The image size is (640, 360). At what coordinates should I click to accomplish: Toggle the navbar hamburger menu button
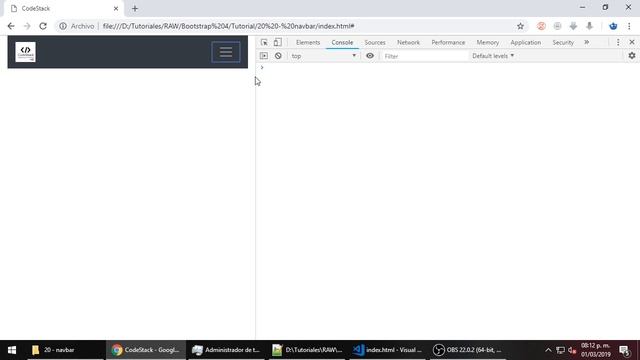226,52
